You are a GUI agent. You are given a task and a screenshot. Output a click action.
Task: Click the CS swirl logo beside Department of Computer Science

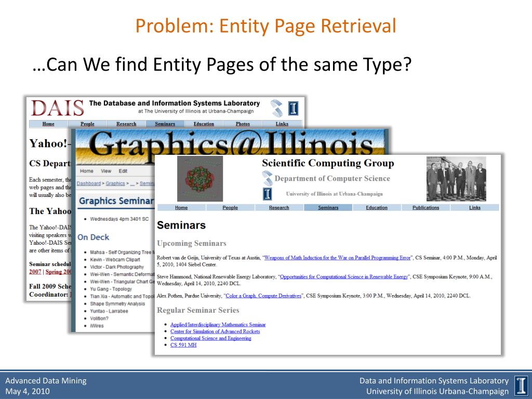(x=268, y=179)
